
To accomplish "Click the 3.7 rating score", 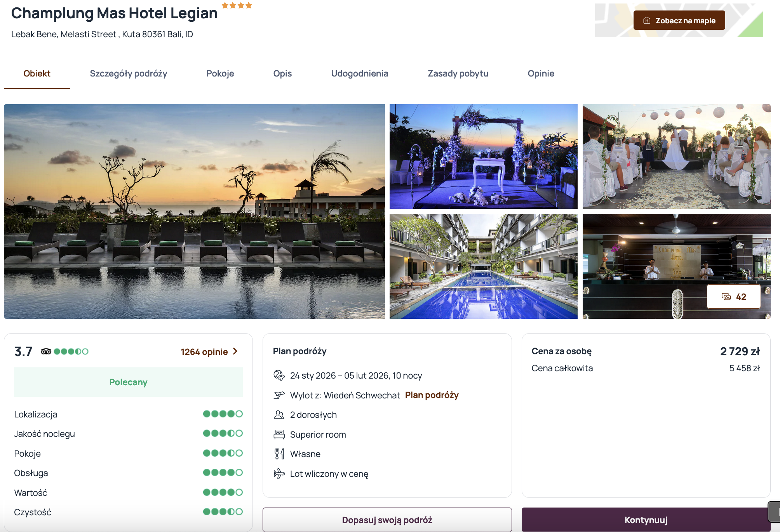I will pyautogui.click(x=23, y=351).
